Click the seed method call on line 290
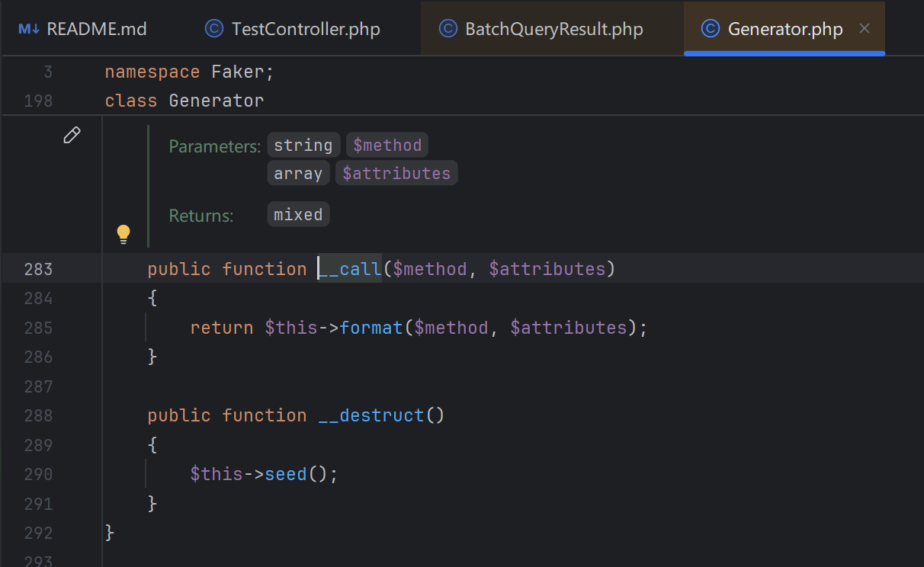The height and width of the screenshot is (567, 924). 286,474
